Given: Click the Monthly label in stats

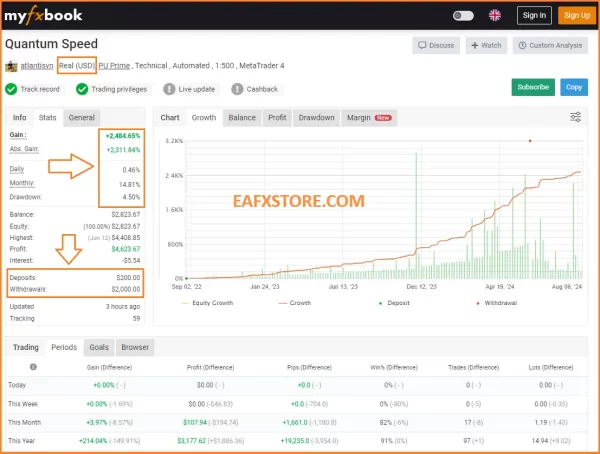Looking at the screenshot, I should click(x=22, y=183).
